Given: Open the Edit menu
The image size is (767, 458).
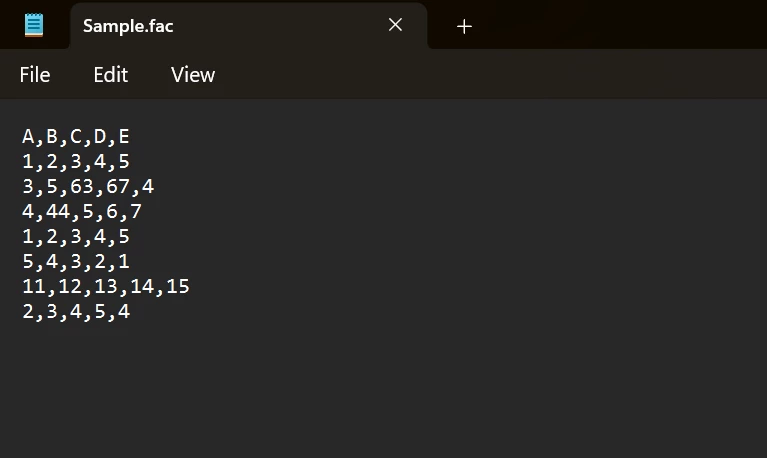Looking at the screenshot, I should pos(111,75).
